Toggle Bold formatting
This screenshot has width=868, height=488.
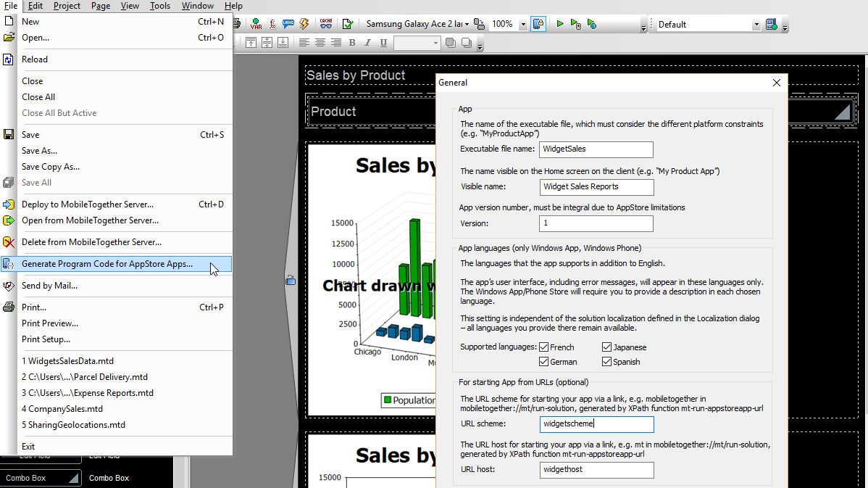352,43
